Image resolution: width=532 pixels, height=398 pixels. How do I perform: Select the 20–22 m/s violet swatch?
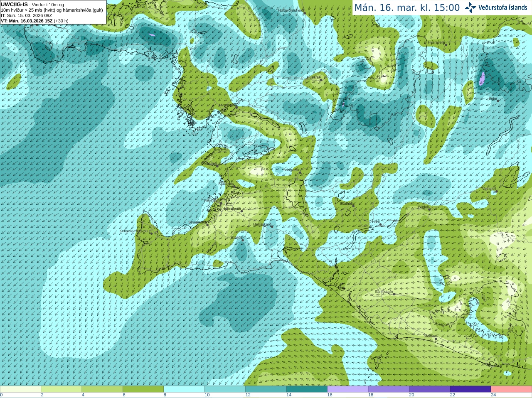pos(430,389)
